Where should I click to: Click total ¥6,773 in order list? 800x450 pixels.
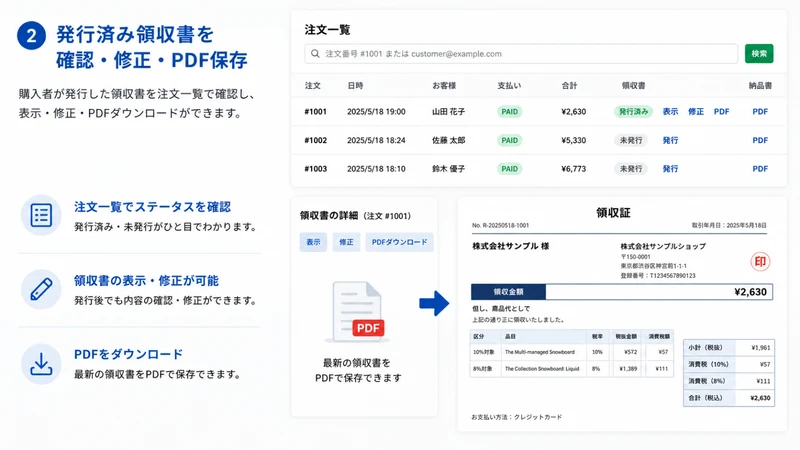click(x=573, y=168)
